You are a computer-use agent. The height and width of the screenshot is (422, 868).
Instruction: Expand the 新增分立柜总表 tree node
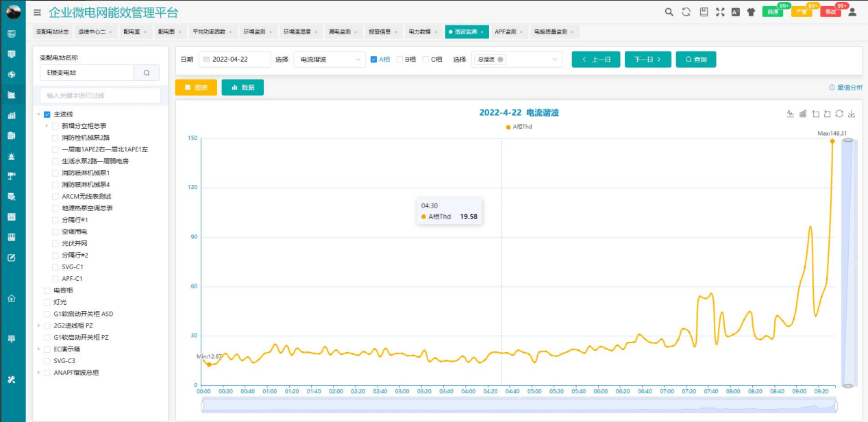[x=47, y=126]
